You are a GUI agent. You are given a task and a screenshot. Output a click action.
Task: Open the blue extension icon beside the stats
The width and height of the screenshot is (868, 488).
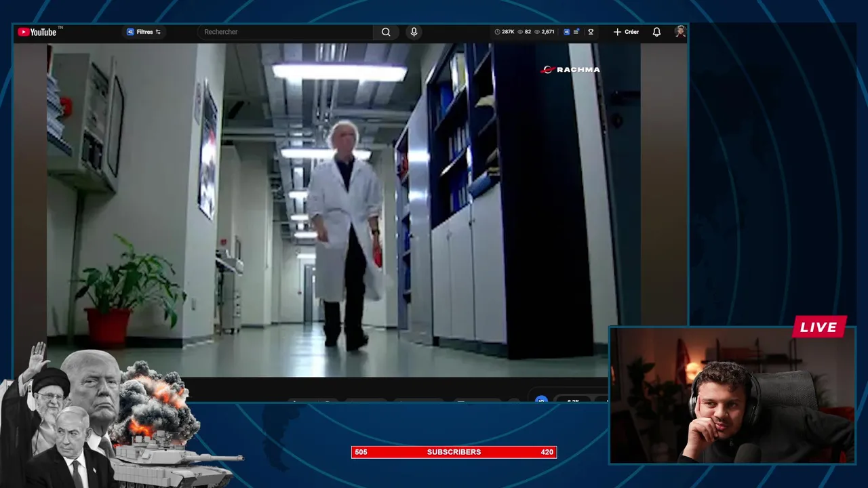point(567,32)
